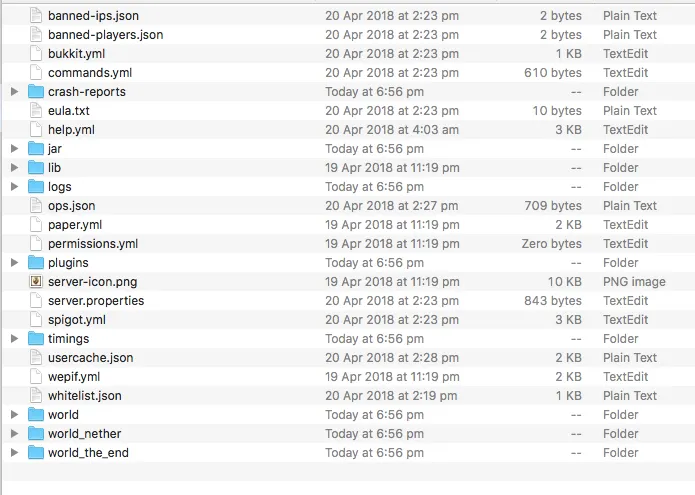Expand the jar folder disclosure triangle

(14, 149)
